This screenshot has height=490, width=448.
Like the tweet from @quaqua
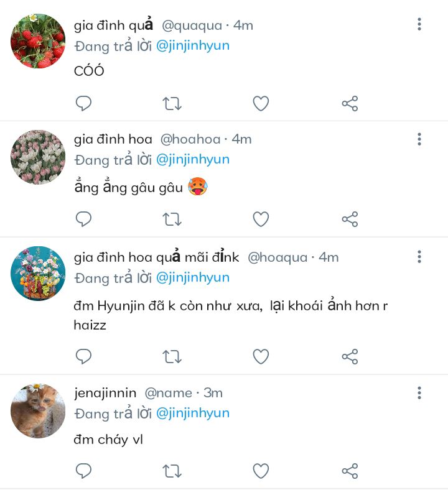pos(261,103)
